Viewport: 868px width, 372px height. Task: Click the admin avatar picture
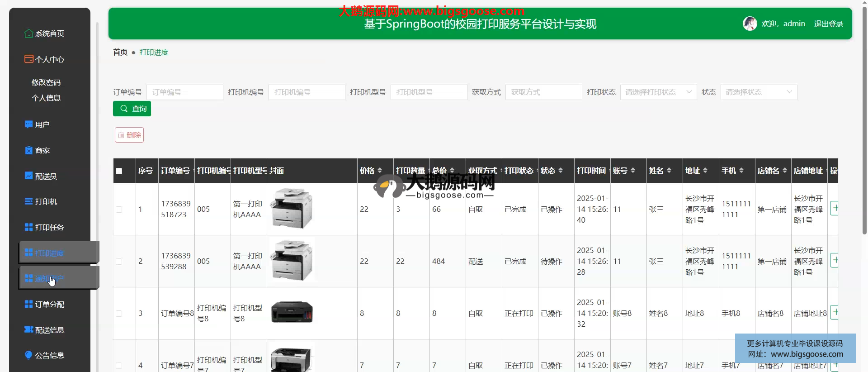pyautogui.click(x=750, y=24)
